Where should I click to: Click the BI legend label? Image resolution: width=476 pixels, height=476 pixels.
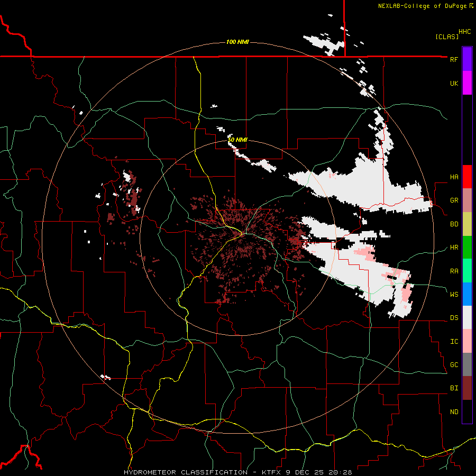(x=454, y=388)
